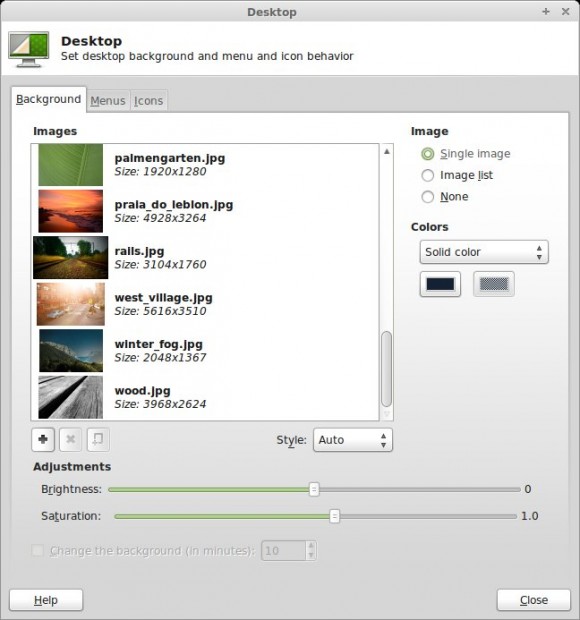
Task: Click the new image list icon
Action: 98,439
